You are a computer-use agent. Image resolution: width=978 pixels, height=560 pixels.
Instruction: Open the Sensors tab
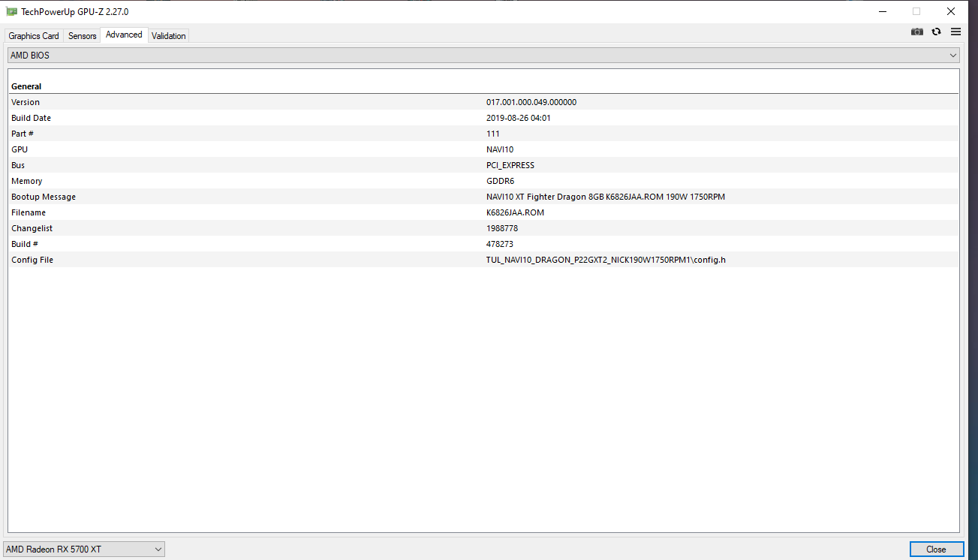tap(83, 36)
